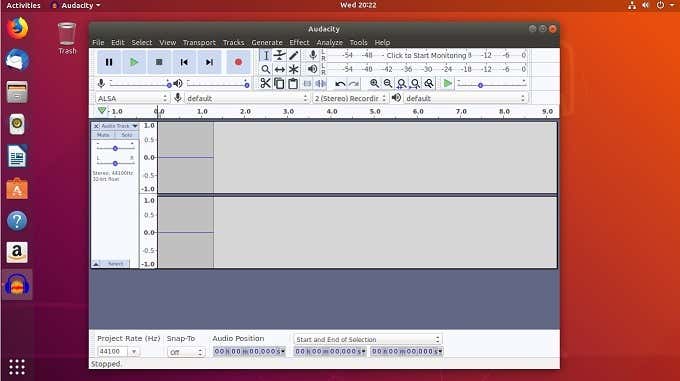Image resolution: width=680 pixels, height=381 pixels.
Task: Adjust the track pan slider
Action: pyautogui.click(x=115, y=163)
